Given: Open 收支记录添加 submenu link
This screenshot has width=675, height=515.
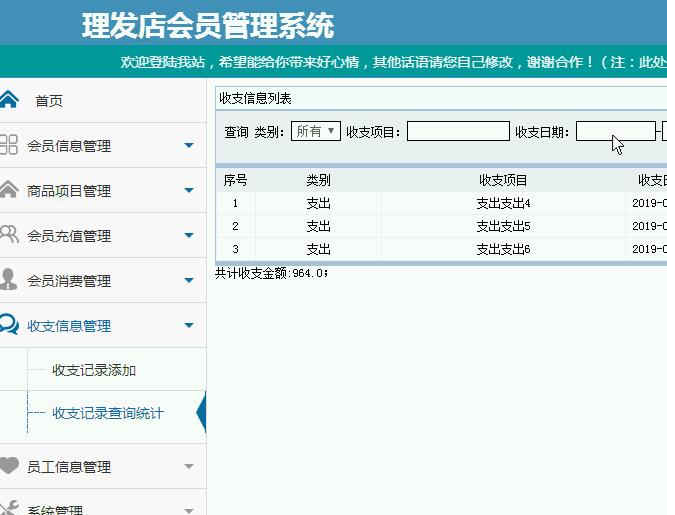Looking at the screenshot, I should pyautogui.click(x=94, y=370).
